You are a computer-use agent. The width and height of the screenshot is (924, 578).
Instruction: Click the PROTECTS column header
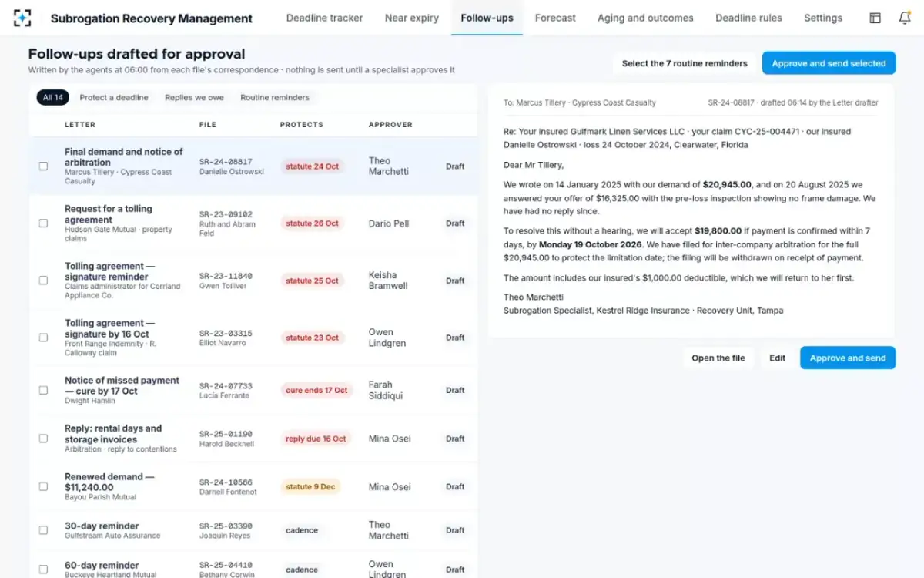302,125
